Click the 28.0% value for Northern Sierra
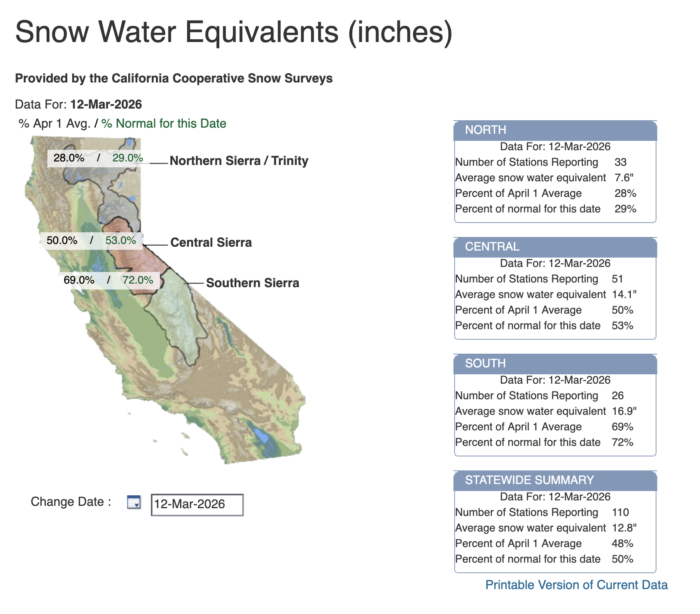700x614 pixels. coord(69,158)
